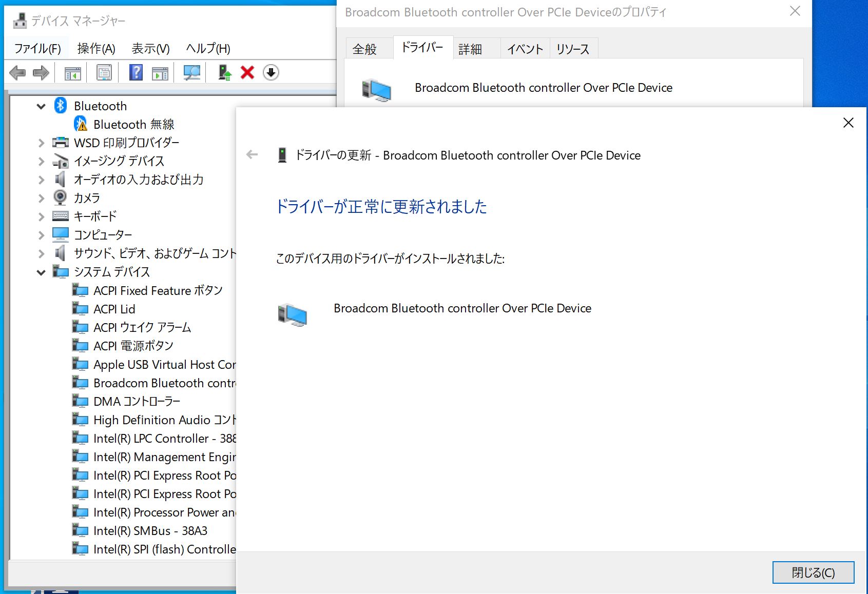The image size is (868, 594).
Task: Open the 操作(A) menu
Action: click(96, 48)
